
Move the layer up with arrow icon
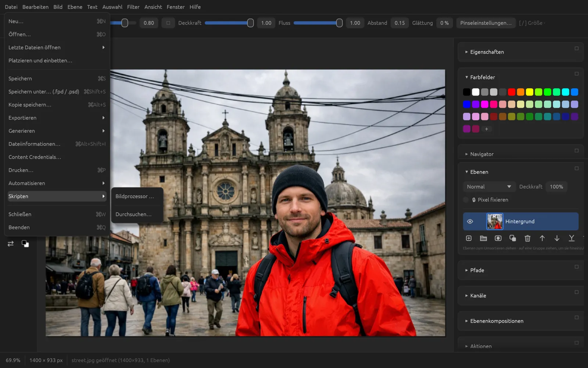coord(542,238)
